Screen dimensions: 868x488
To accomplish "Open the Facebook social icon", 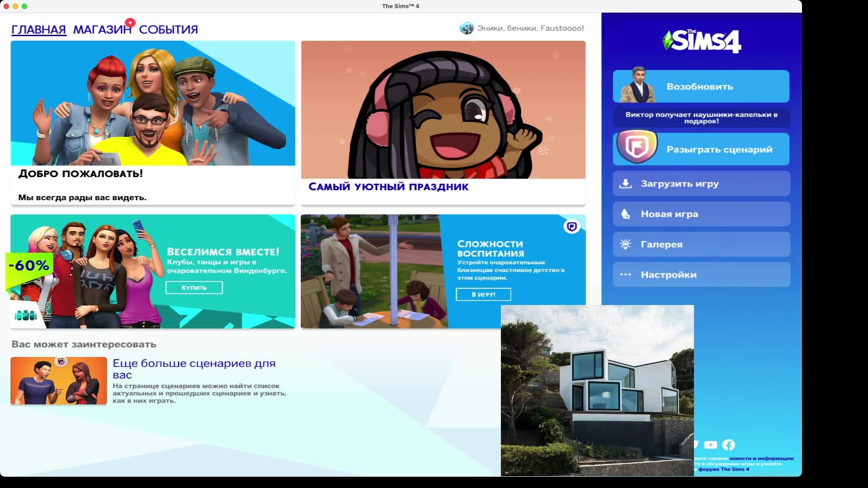I will (x=728, y=445).
